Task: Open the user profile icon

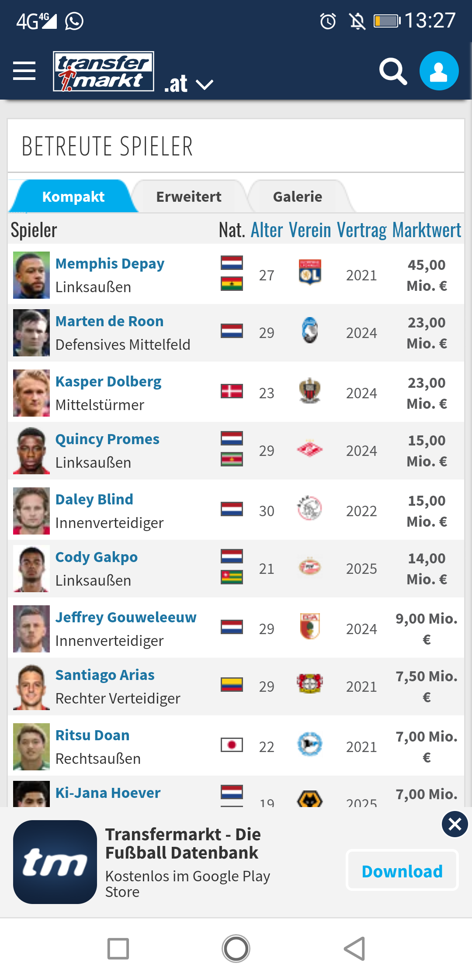Action: pyautogui.click(x=439, y=71)
